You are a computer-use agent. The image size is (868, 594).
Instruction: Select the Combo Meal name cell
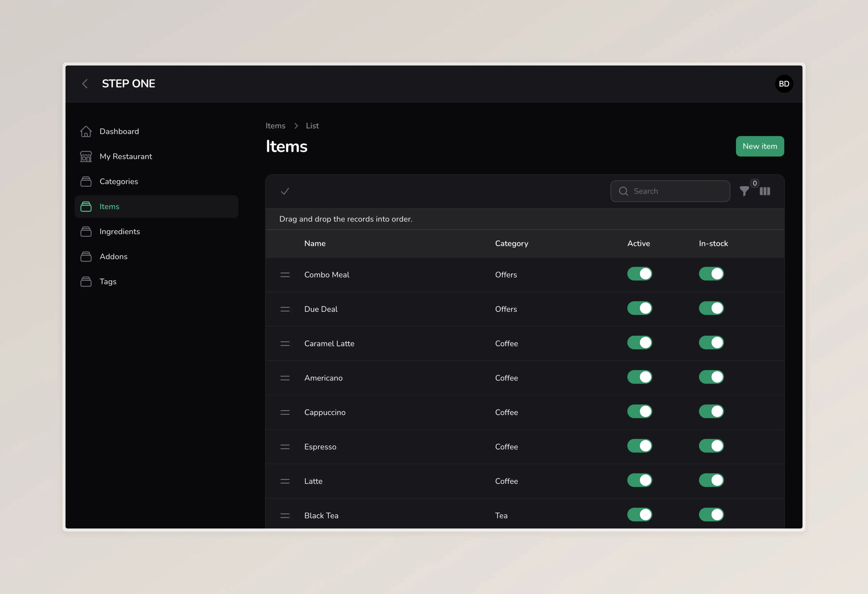[x=327, y=275]
